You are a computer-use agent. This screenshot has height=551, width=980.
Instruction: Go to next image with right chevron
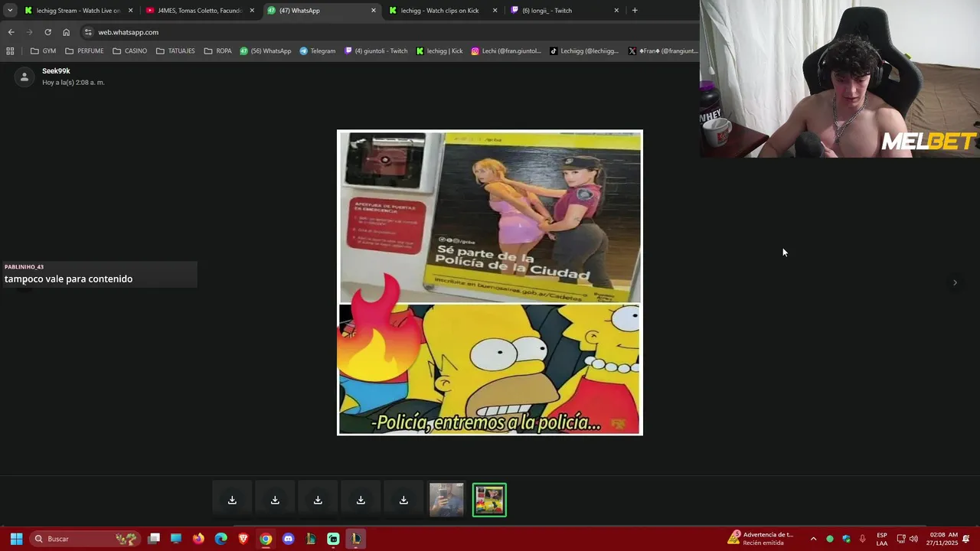pyautogui.click(x=955, y=282)
